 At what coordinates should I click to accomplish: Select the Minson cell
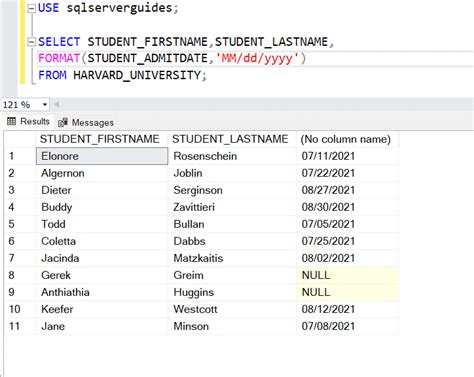pyautogui.click(x=232, y=326)
